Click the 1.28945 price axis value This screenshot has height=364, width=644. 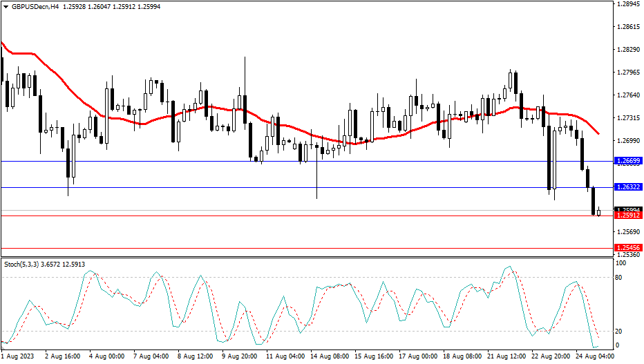[x=628, y=4]
